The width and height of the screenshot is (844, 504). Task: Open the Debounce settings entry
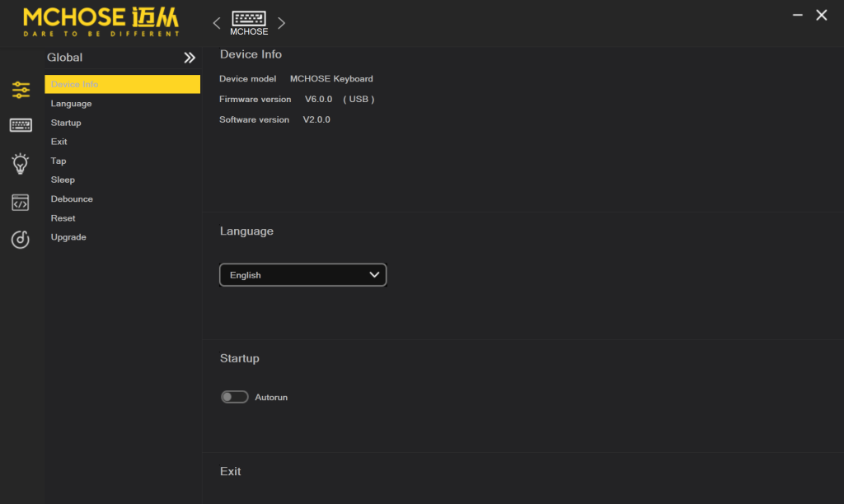[72, 199]
